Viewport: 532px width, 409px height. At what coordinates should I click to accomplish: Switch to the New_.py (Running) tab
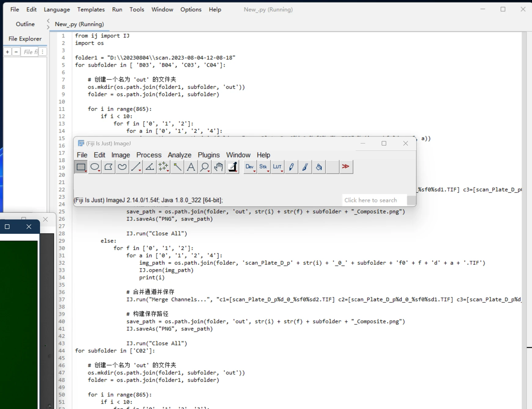[x=79, y=24]
